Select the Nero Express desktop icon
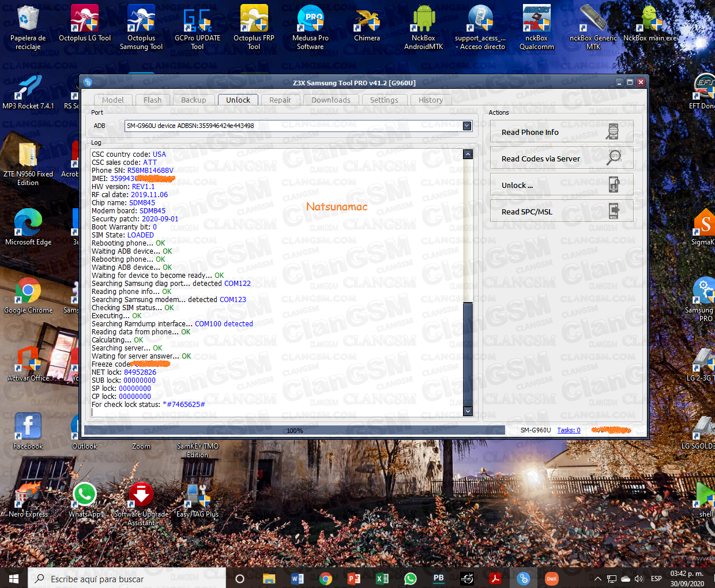The image size is (715, 588). (28, 499)
